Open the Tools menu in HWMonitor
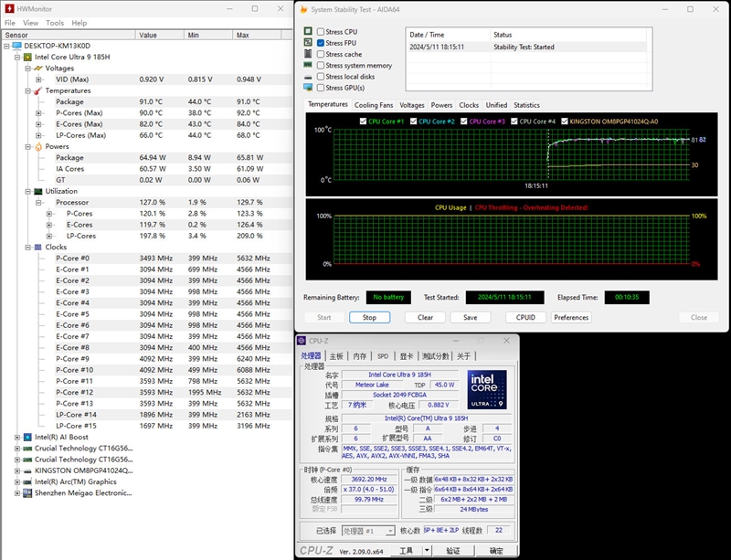Screen dimensions: 731x560 55,23
